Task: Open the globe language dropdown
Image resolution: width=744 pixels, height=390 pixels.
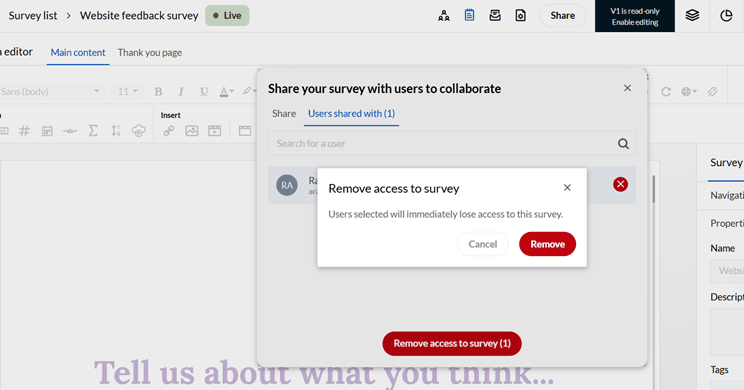Action: pyautogui.click(x=688, y=92)
